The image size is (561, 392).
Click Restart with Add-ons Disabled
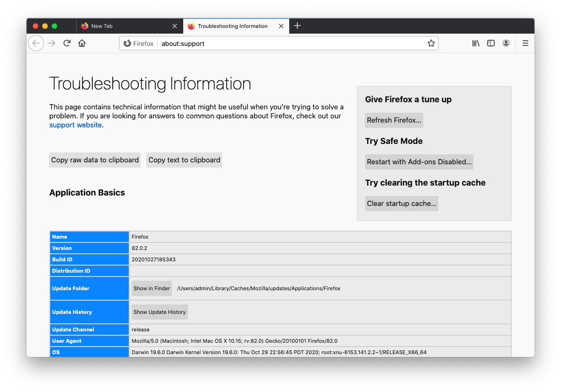(419, 161)
